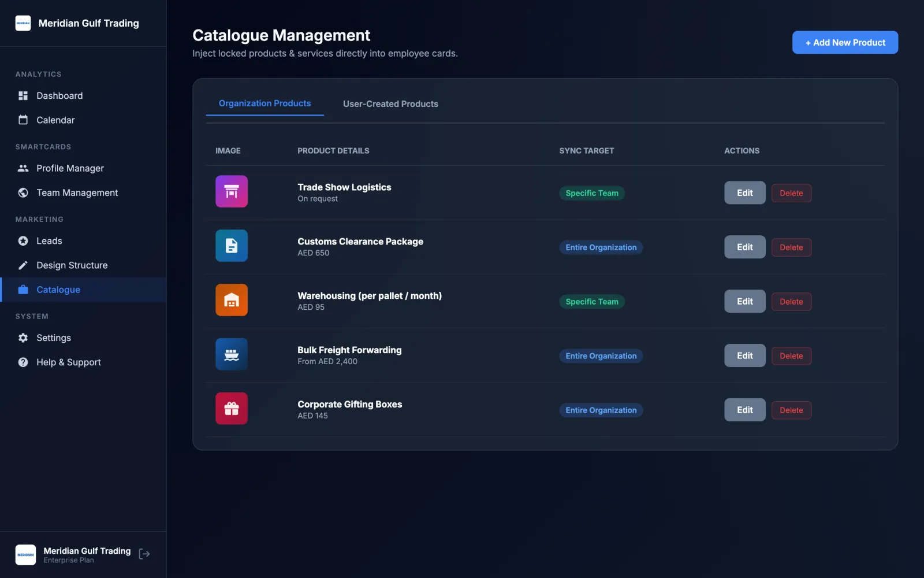Click the Leads star icon
The image size is (924, 578).
click(x=23, y=241)
